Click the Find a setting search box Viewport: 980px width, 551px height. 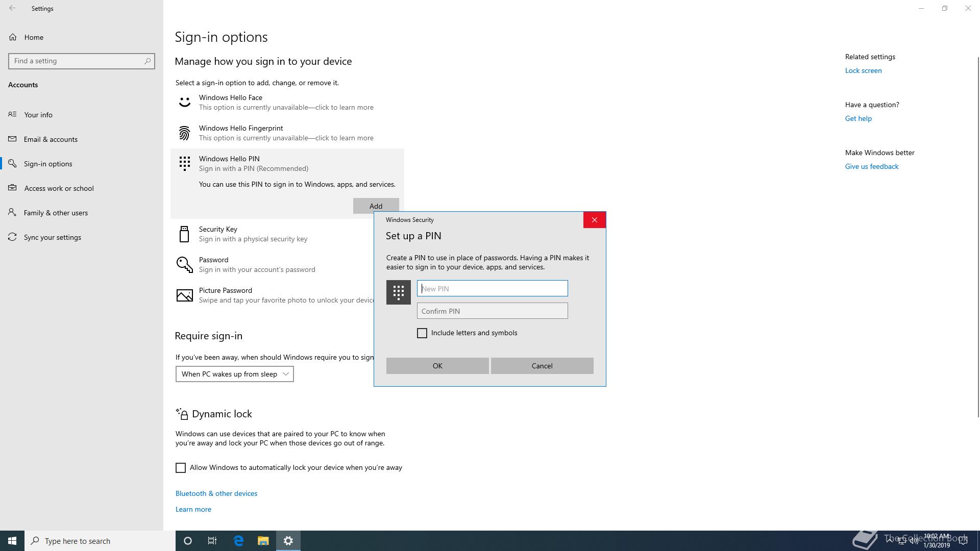82,61
